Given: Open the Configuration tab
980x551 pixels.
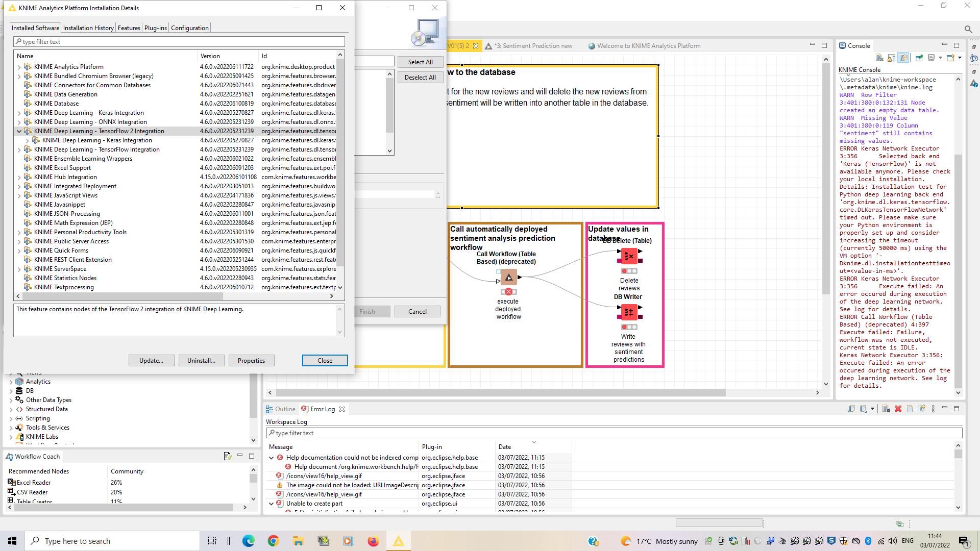Looking at the screenshot, I should coord(190,28).
